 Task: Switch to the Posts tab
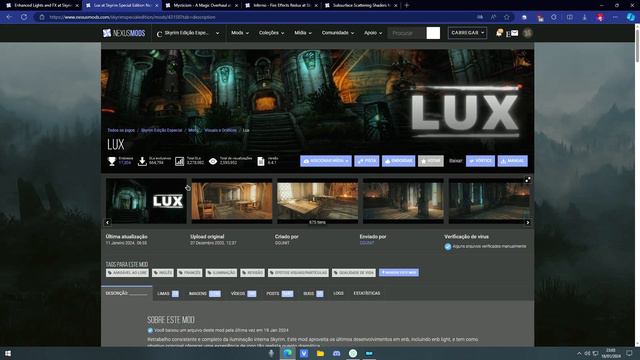point(280,293)
